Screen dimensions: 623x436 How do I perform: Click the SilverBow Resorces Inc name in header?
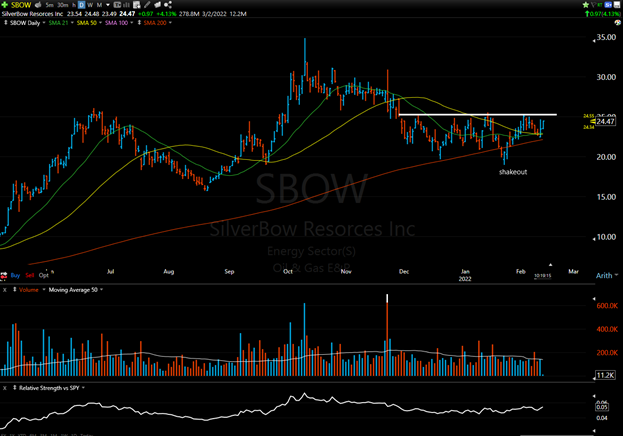pos(32,14)
